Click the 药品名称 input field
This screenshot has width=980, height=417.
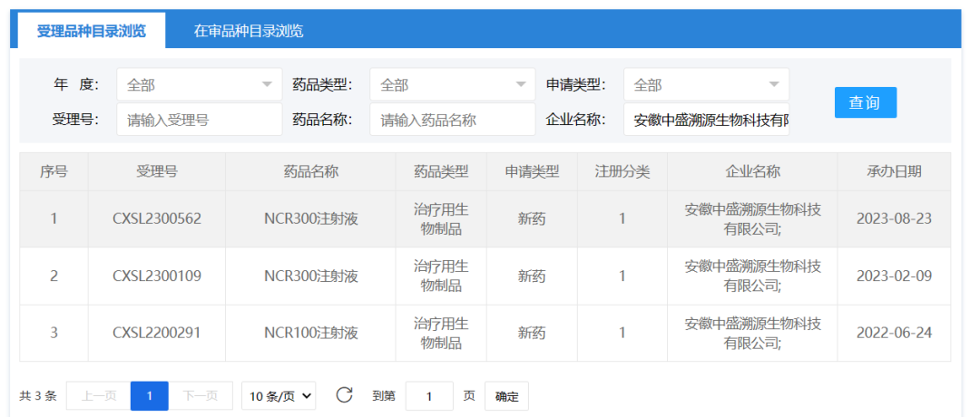click(452, 119)
